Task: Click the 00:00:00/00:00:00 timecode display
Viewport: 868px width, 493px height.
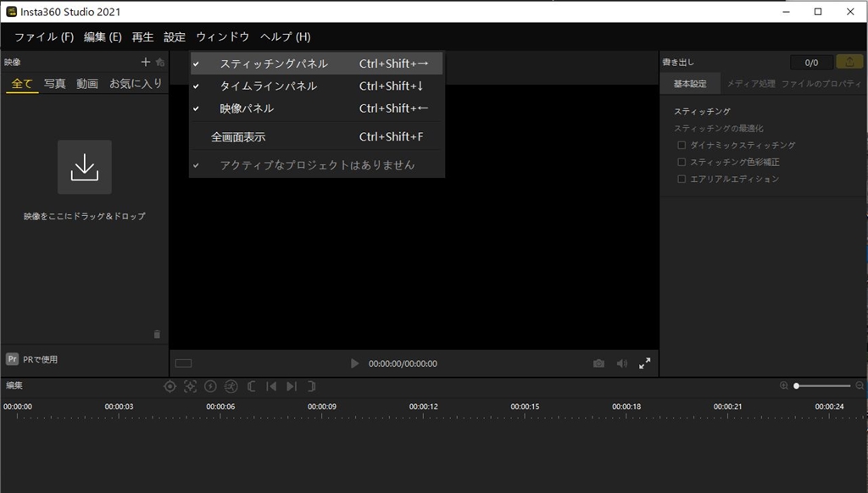Action: click(x=403, y=363)
